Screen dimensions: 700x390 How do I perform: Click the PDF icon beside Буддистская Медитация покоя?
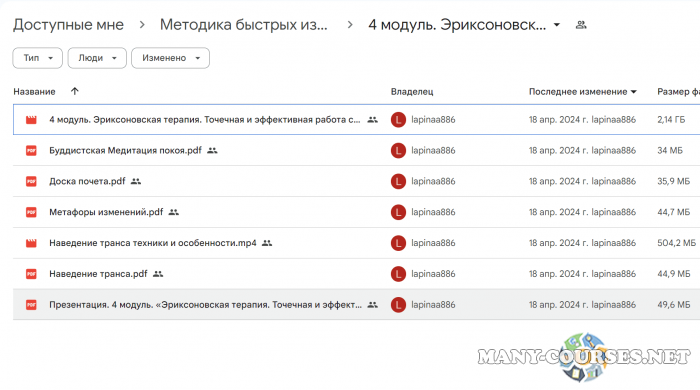(x=31, y=150)
